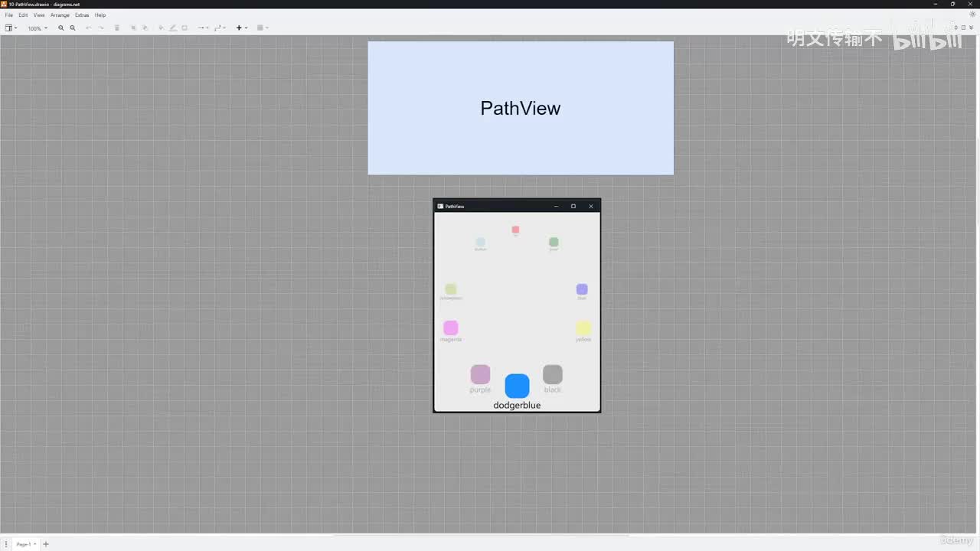The image size is (980, 551).
Task: Click the yellow square in embedded screenshot
Action: point(583,328)
